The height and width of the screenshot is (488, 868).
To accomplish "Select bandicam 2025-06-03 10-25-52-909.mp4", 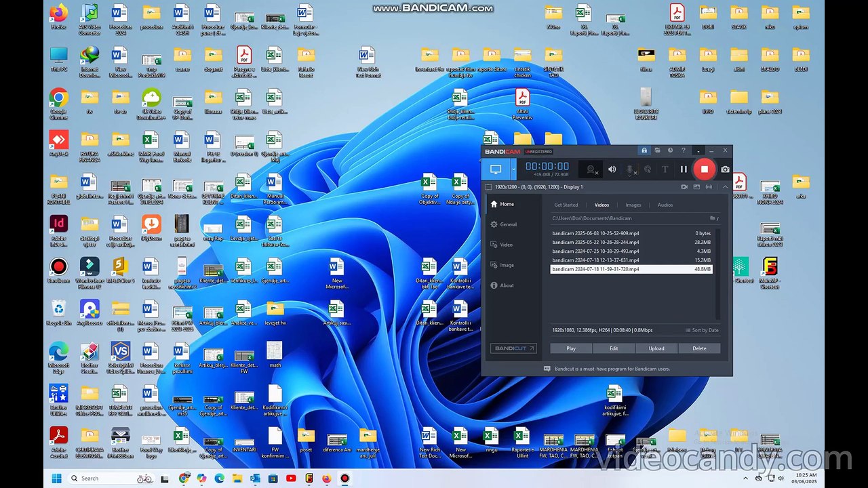I will tap(631, 233).
